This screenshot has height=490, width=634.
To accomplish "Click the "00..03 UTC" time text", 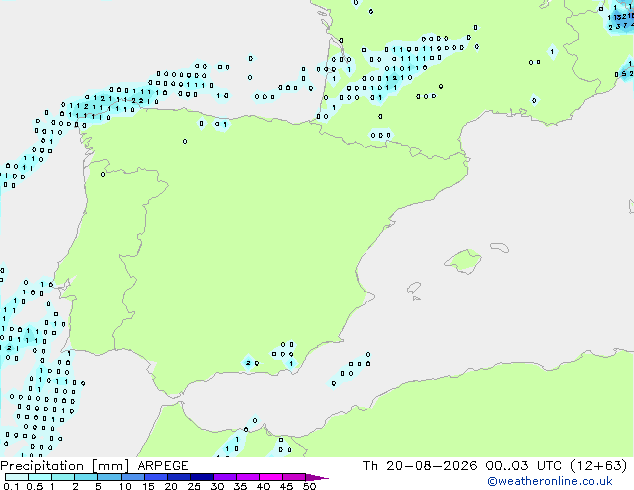I will coord(524,466).
